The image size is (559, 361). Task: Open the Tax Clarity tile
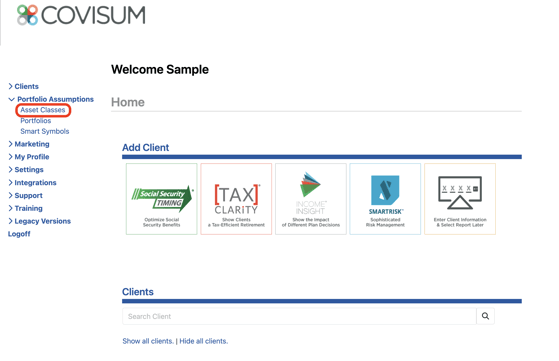click(236, 199)
